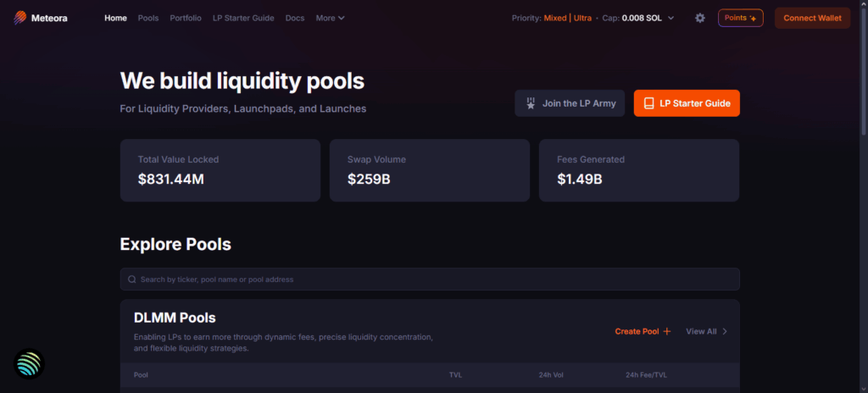The height and width of the screenshot is (393, 868).
Task: Click the plus icon beside Create Pool
Action: point(667,331)
